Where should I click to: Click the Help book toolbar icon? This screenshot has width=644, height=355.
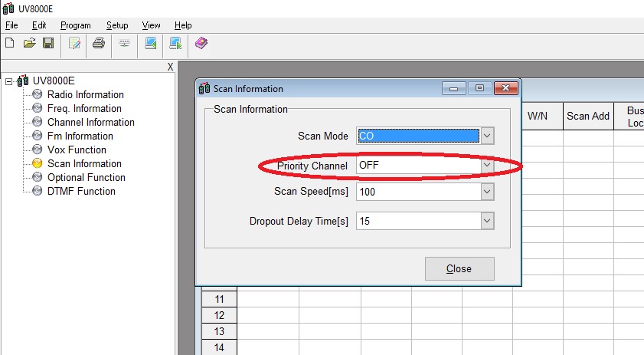[201, 43]
